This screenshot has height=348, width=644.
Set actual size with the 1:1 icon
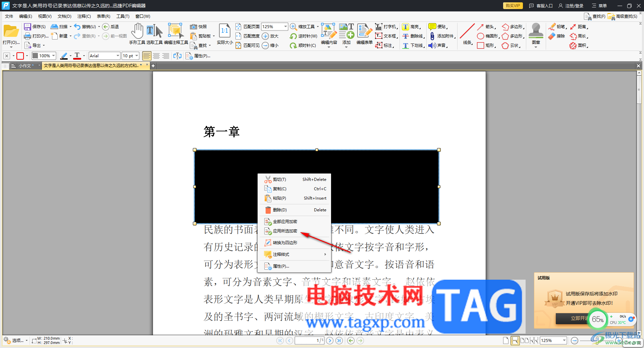[225, 31]
